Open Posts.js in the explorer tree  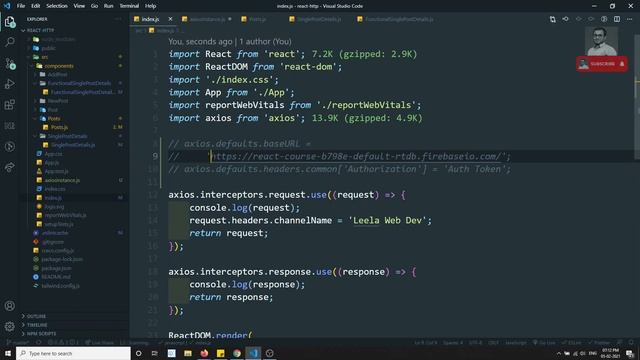pyautogui.click(x=60, y=127)
